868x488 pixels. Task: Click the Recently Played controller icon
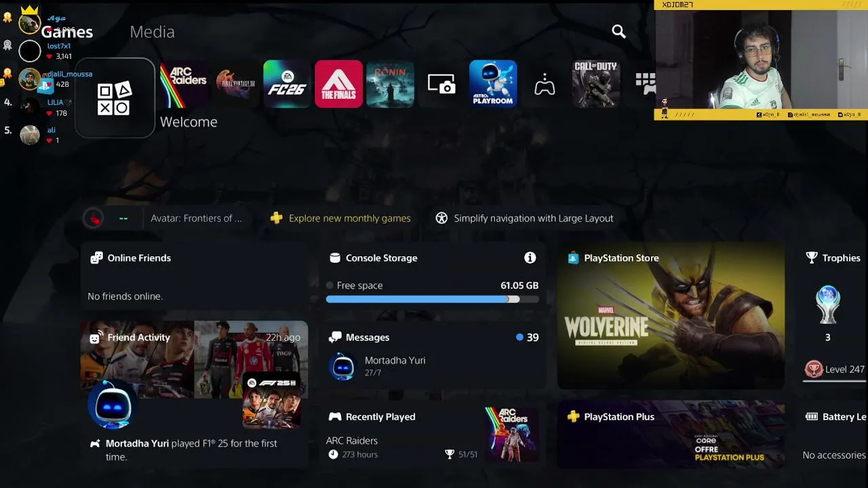tap(335, 416)
